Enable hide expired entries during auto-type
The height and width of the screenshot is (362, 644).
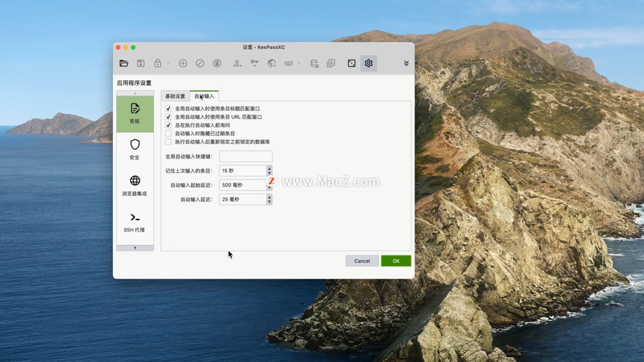pyautogui.click(x=168, y=133)
